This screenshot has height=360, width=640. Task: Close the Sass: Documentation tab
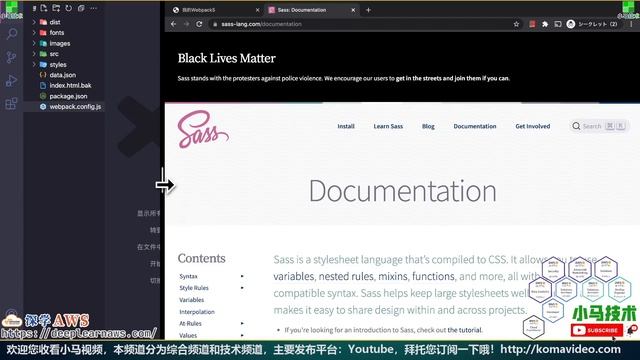click(x=353, y=10)
